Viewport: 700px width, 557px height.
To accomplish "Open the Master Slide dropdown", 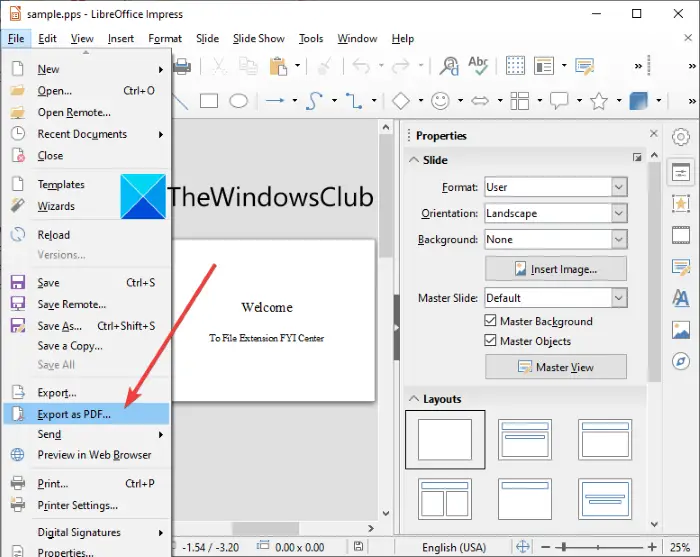I will coord(556,298).
